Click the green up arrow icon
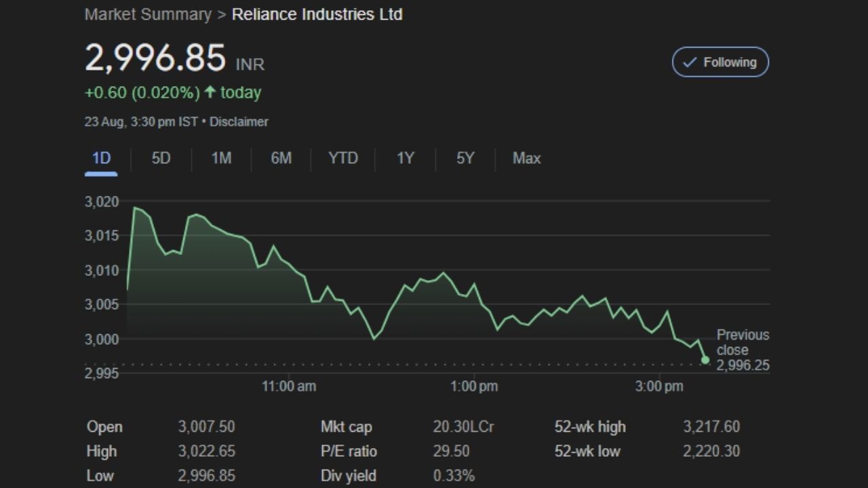The width and height of the screenshot is (868, 488). (x=210, y=92)
